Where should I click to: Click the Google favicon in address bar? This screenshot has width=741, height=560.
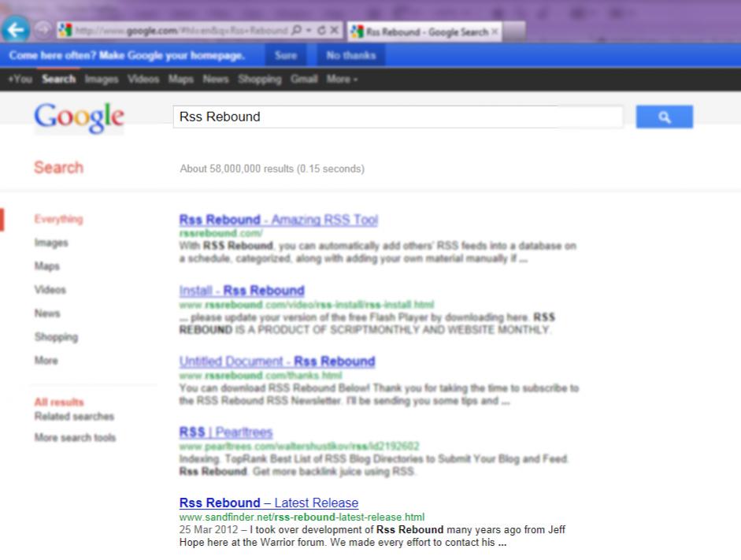(65, 30)
